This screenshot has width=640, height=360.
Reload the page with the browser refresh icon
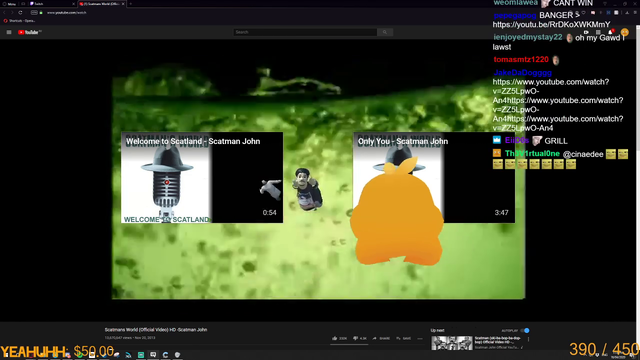point(20,13)
